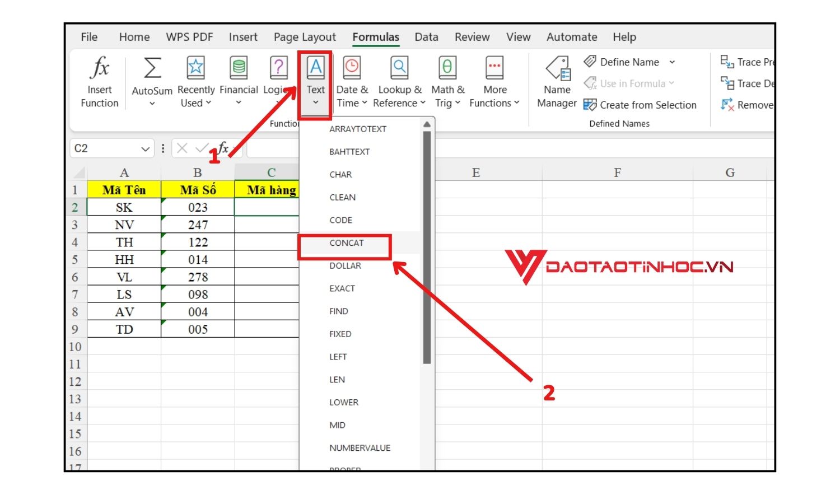The image size is (840, 504).
Task: Click the Select All corner triangle
Action: click(79, 172)
